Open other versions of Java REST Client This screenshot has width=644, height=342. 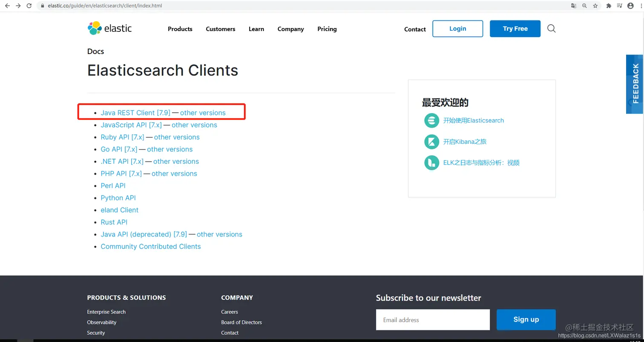click(x=203, y=113)
